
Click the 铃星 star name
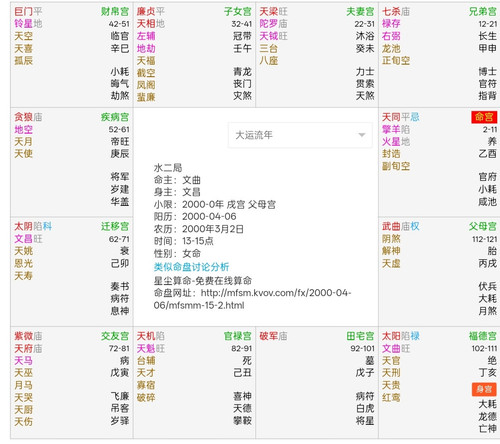click(23, 24)
